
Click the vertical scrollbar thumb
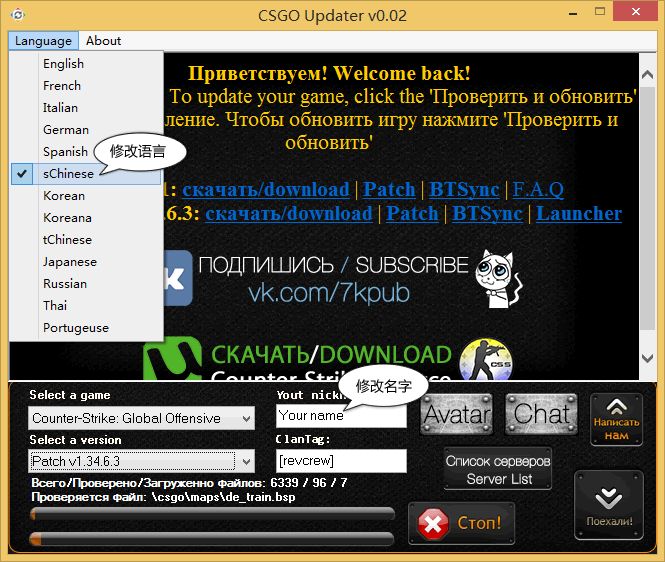point(647,208)
